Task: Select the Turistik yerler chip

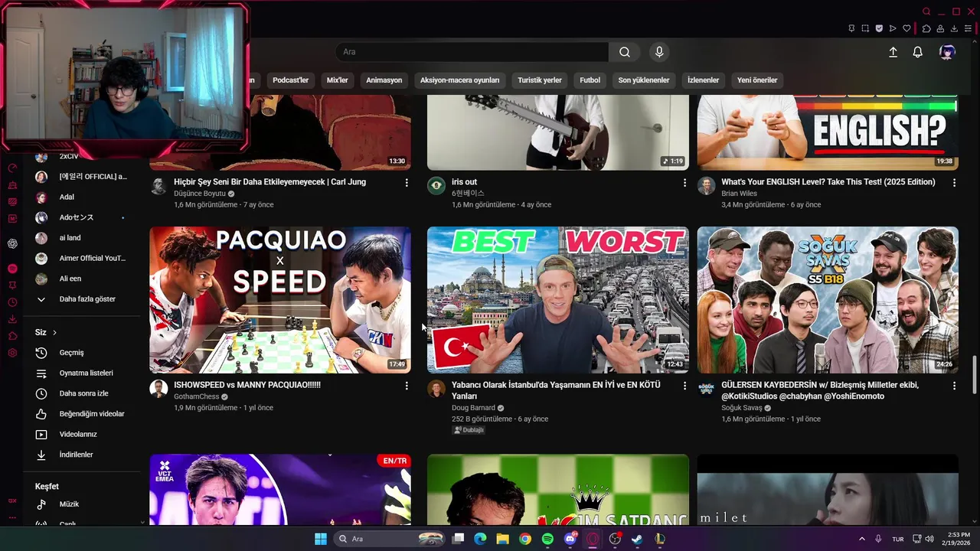Action: coord(540,80)
